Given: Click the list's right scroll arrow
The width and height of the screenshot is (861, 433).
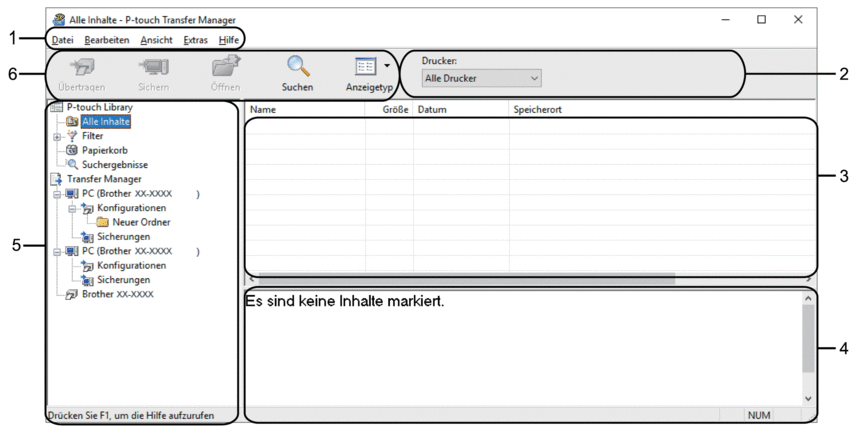Looking at the screenshot, I should pos(809,279).
